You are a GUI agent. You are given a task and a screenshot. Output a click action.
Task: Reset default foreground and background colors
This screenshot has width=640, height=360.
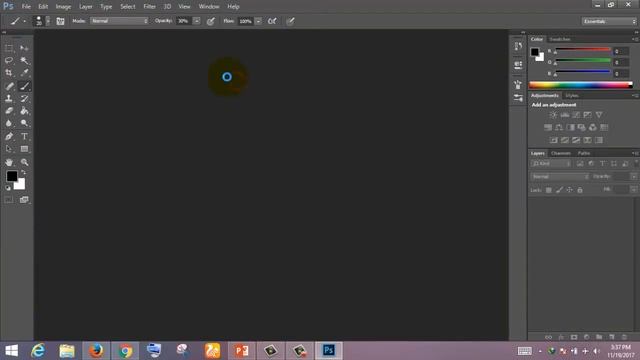(8, 188)
